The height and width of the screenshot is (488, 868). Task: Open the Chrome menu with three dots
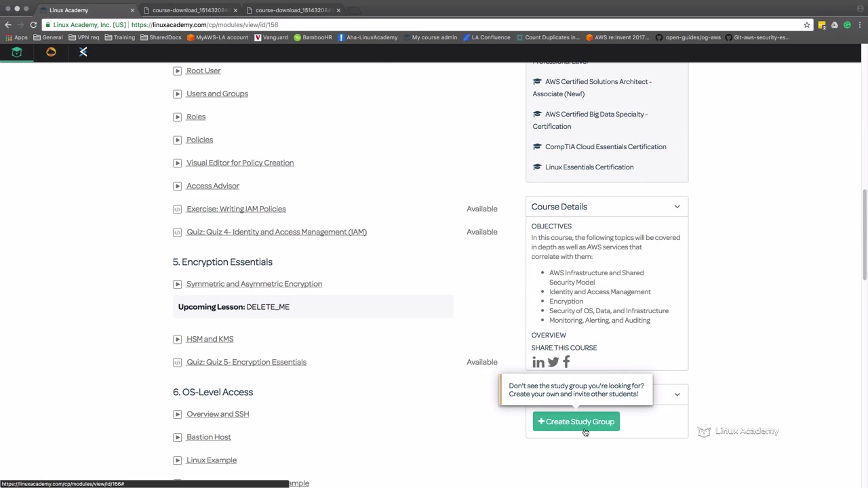(x=859, y=24)
